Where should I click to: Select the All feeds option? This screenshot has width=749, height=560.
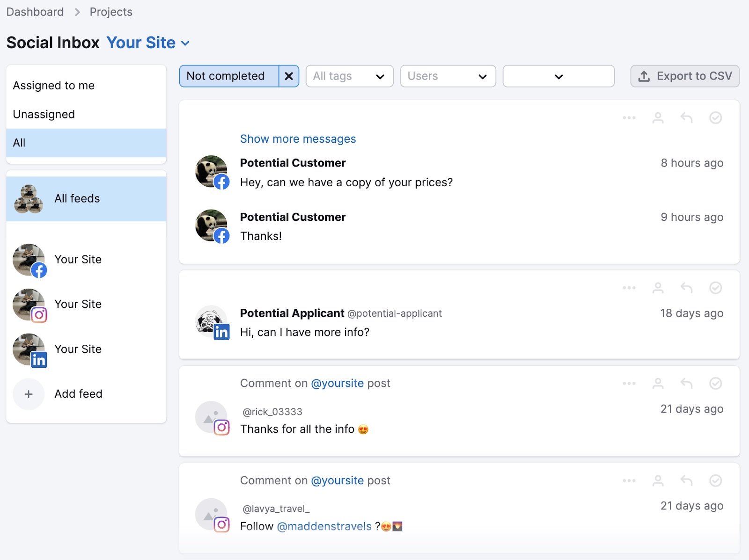click(77, 198)
